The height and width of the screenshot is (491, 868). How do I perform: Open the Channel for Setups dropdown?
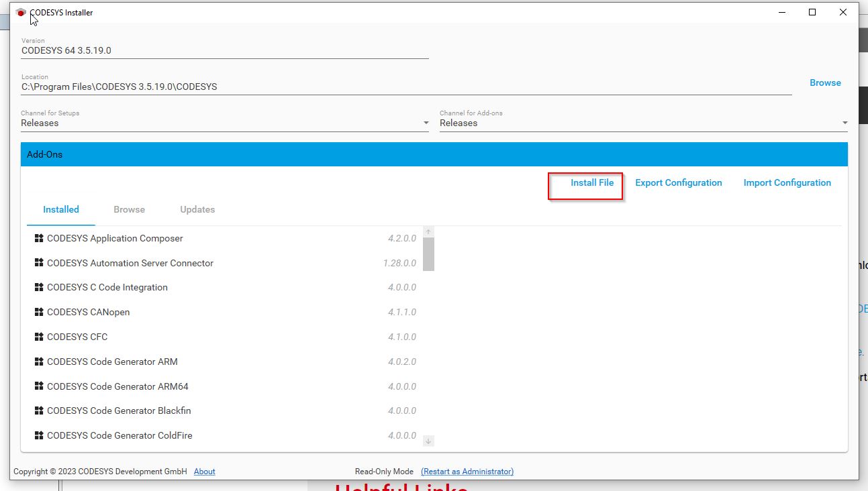[225, 123]
